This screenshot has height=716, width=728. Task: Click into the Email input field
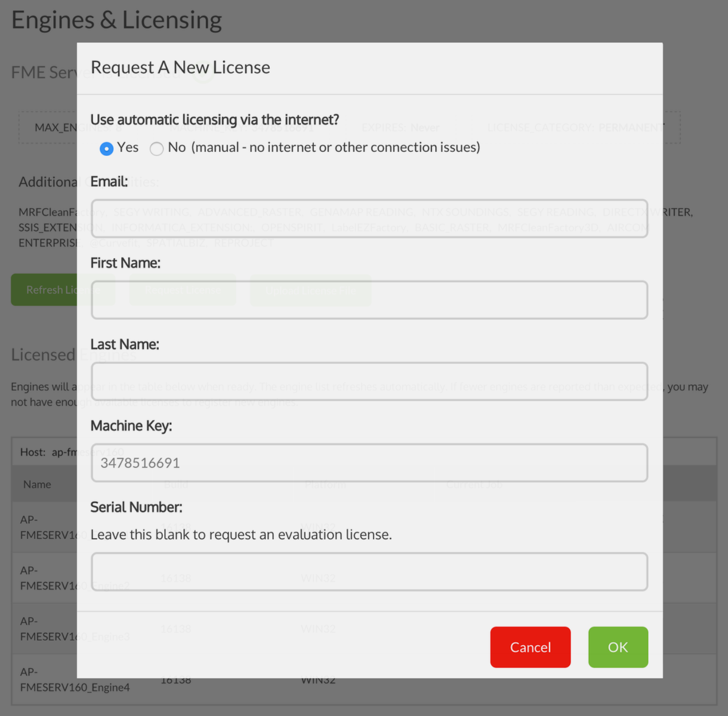pos(369,218)
